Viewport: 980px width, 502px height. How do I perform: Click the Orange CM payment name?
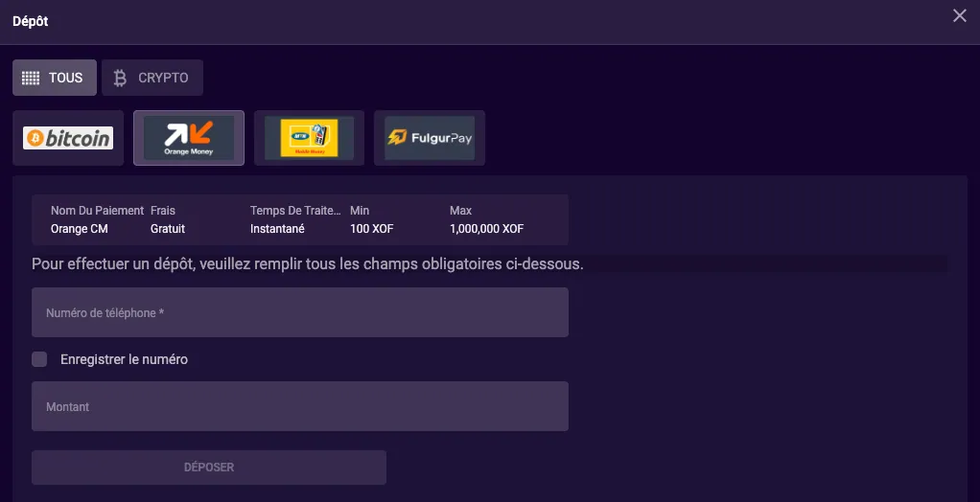click(x=80, y=229)
